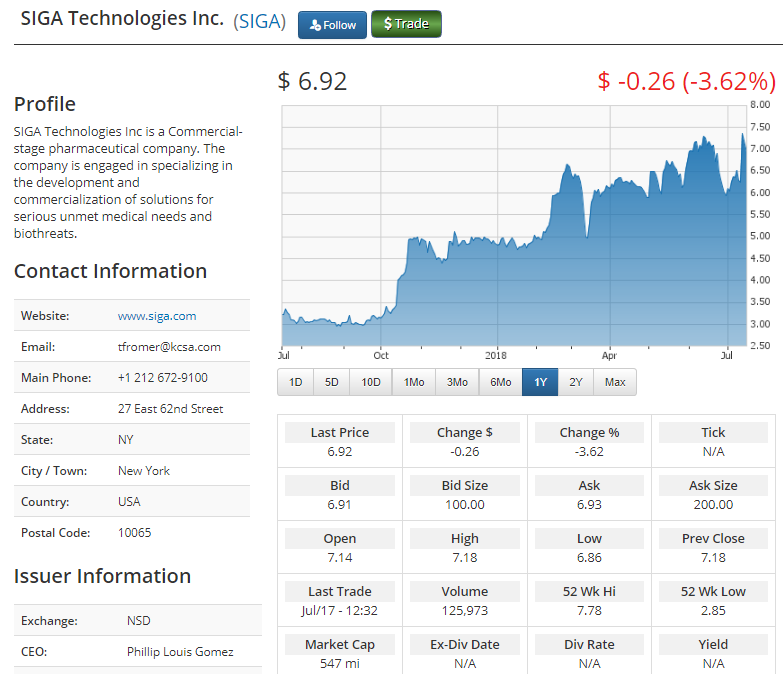Click the Country value USA
Screen dimensions: 783x674
tap(129, 502)
